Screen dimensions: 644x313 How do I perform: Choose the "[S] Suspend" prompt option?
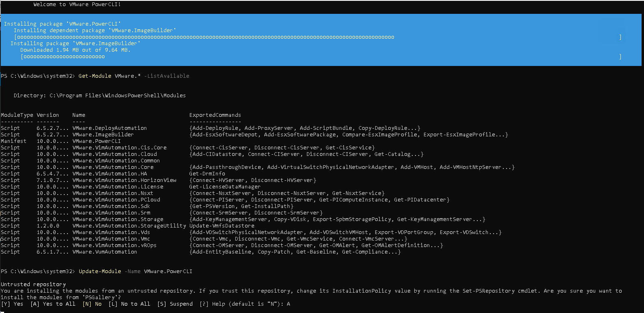[175, 304]
